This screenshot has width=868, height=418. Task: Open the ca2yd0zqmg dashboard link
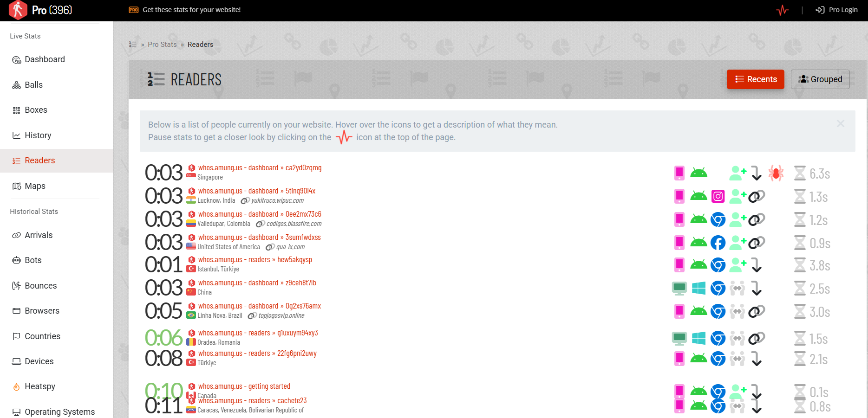tap(260, 168)
